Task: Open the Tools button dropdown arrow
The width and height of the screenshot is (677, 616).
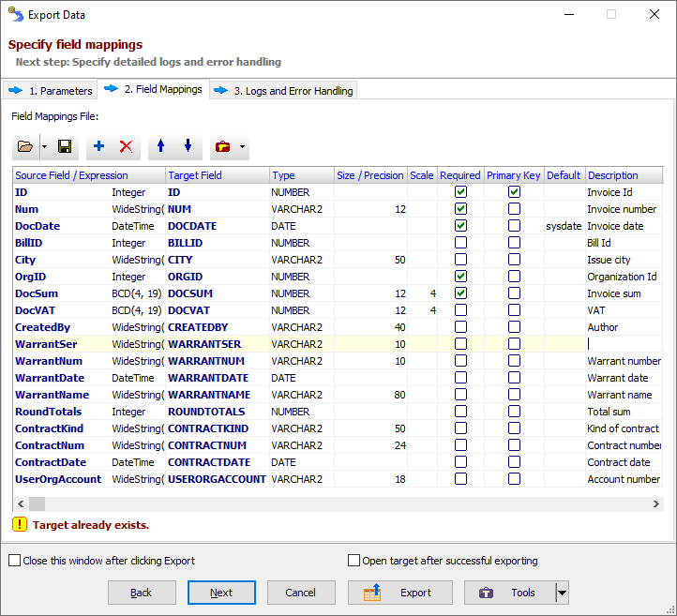Action: (562, 593)
